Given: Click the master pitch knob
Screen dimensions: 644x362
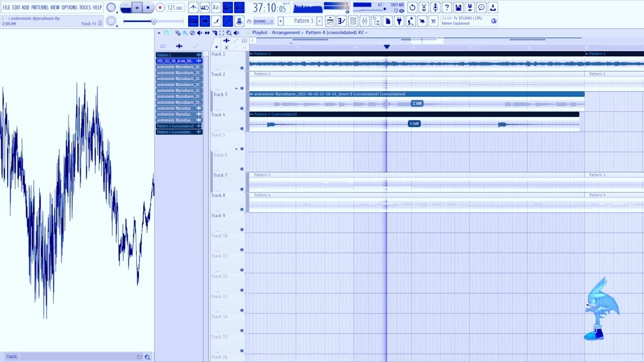Looking at the screenshot, I should click(x=111, y=21).
